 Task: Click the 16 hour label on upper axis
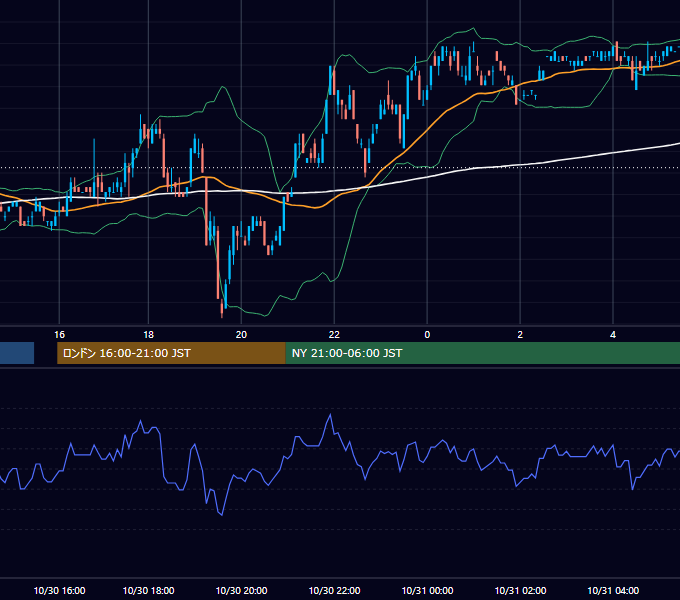[x=59, y=335]
